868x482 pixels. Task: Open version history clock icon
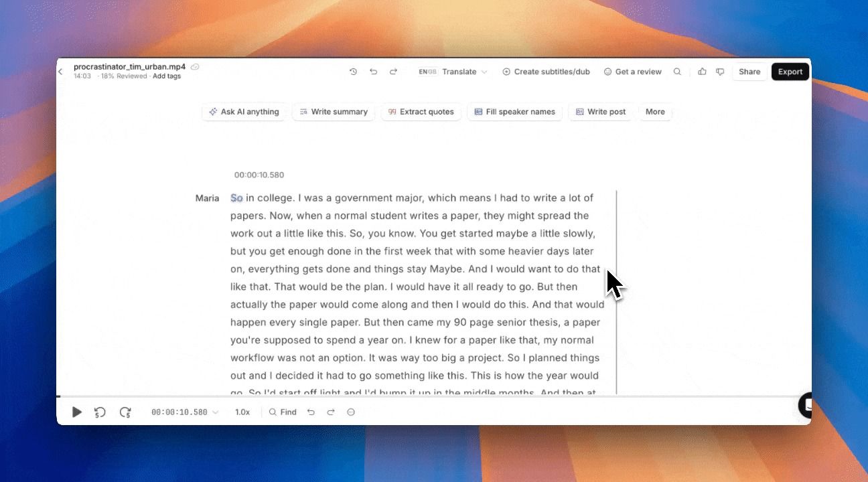click(353, 72)
